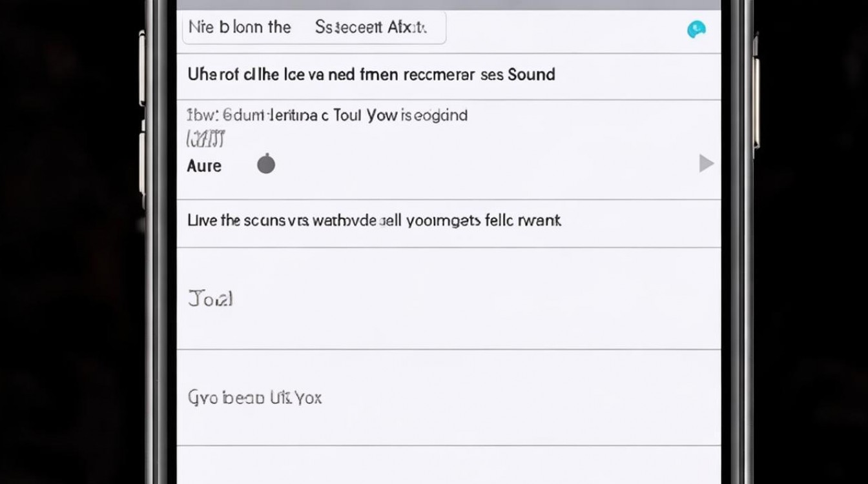Open the 'Gvo beao Uk Yox' item
The image size is (868, 484).
(x=254, y=398)
